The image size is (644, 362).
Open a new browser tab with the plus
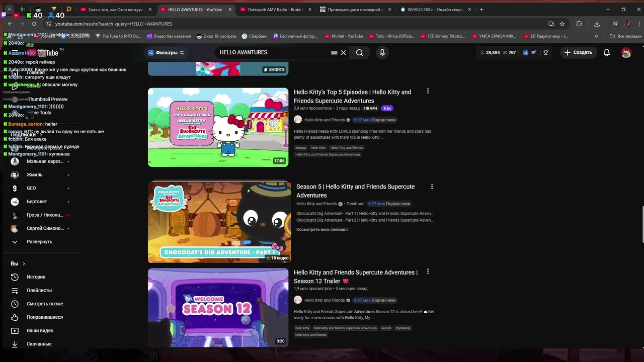(x=481, y=10)
